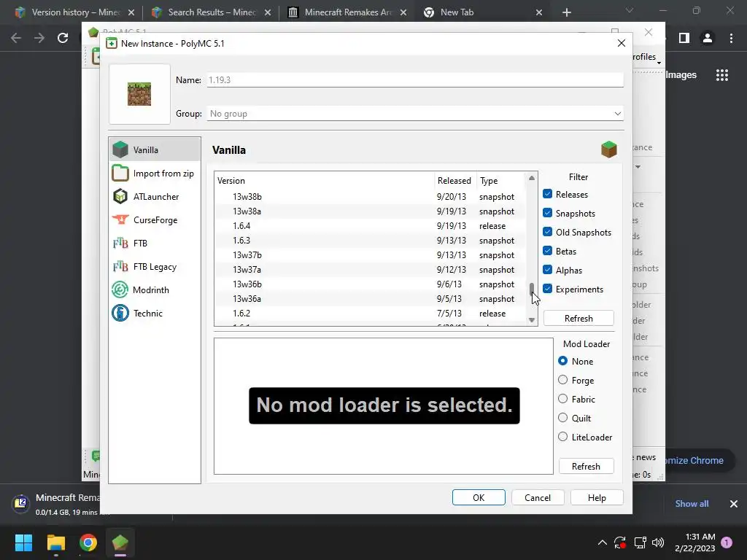Open Chrome from the taskbar
747x560 pixels.
[88, 542]
